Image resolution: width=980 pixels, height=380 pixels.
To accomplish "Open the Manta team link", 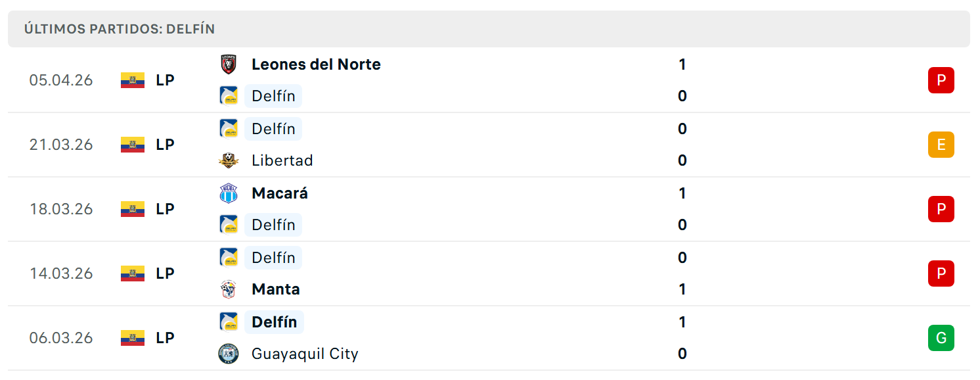I will [x=276, y=289].
